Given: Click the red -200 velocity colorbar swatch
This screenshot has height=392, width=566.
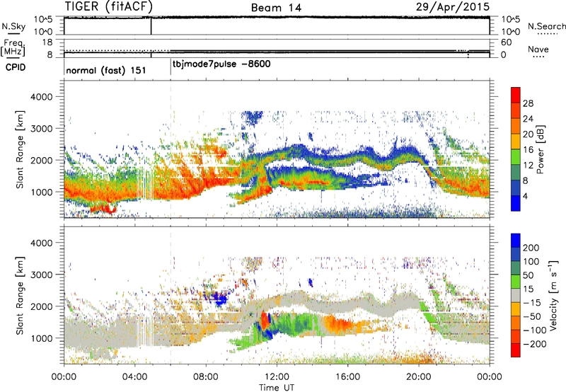Looking at the screenshot, I should click(x=516, y=350).
